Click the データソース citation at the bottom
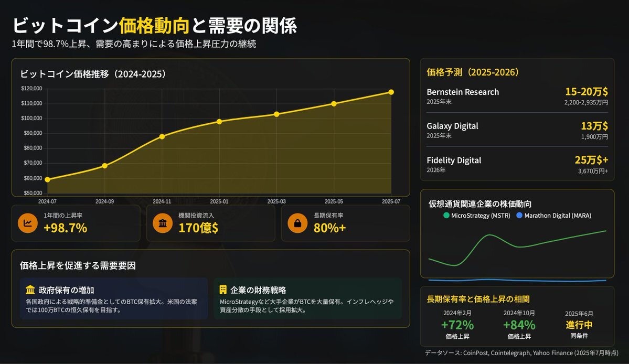 tap(521, 353)
